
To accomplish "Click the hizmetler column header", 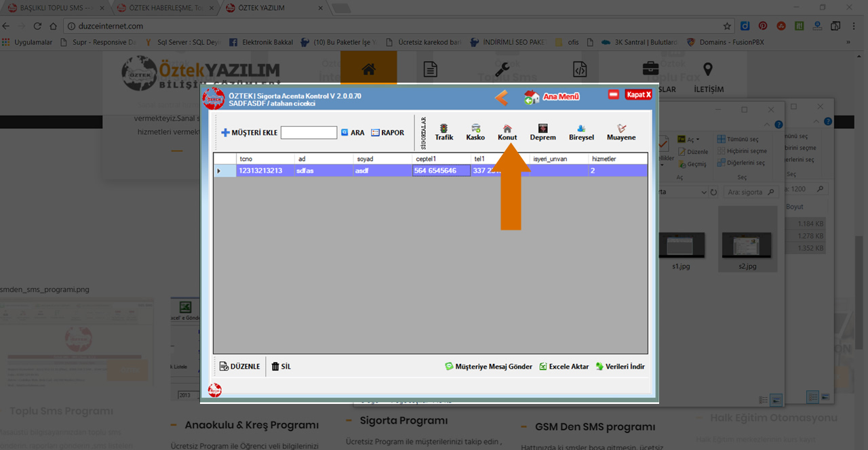I will tap(617, 159).
